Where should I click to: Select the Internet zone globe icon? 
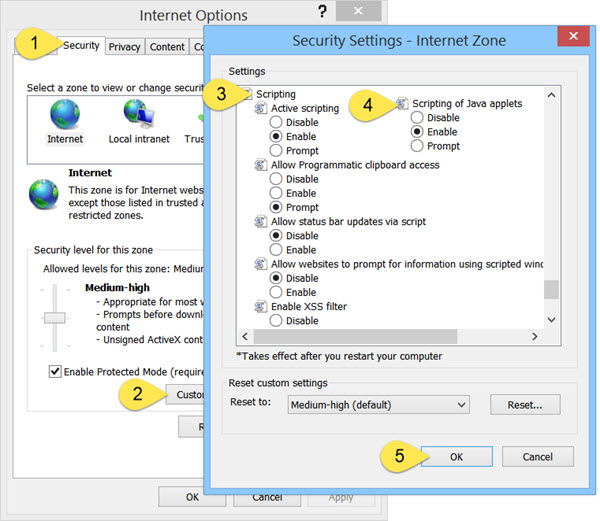pyautogui.click(x=65, y=114)
